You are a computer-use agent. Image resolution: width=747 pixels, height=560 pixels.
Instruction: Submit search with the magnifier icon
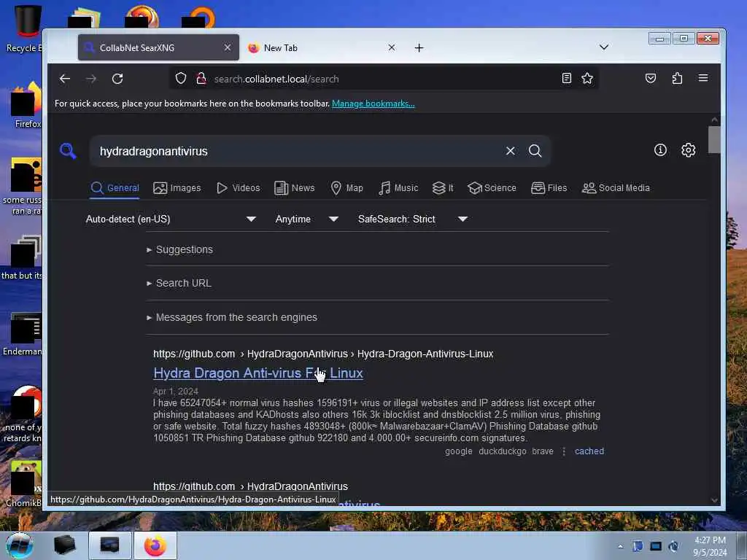[x=535, y=151]
